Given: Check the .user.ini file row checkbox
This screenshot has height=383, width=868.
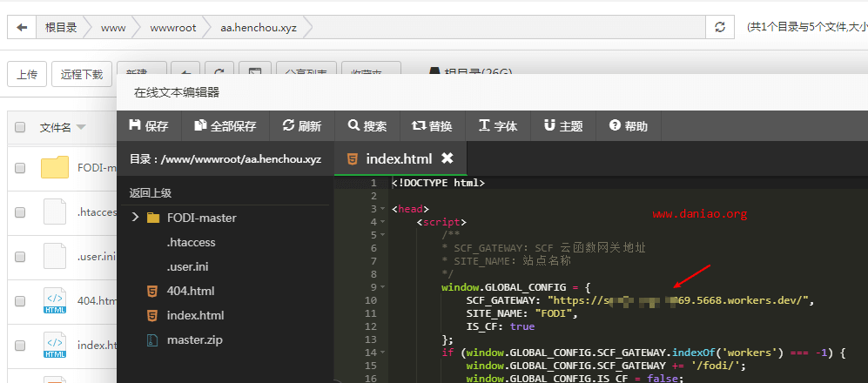Looking at the screenshot, I should pyautogui.click(x=20, y=257).
